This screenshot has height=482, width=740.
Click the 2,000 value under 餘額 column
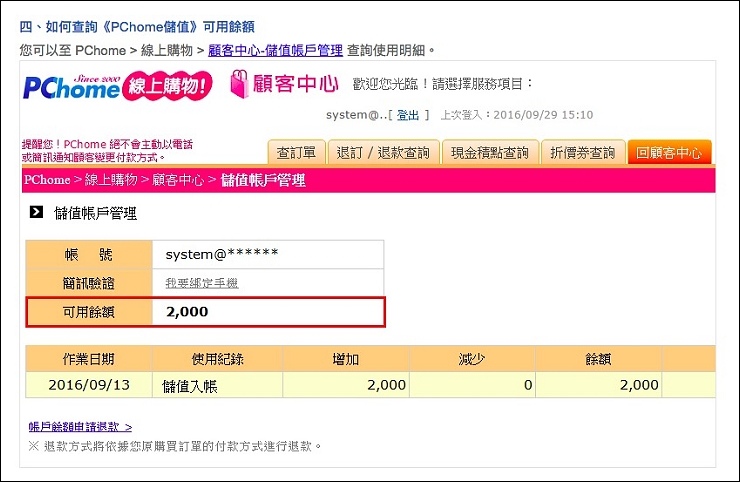639,385
